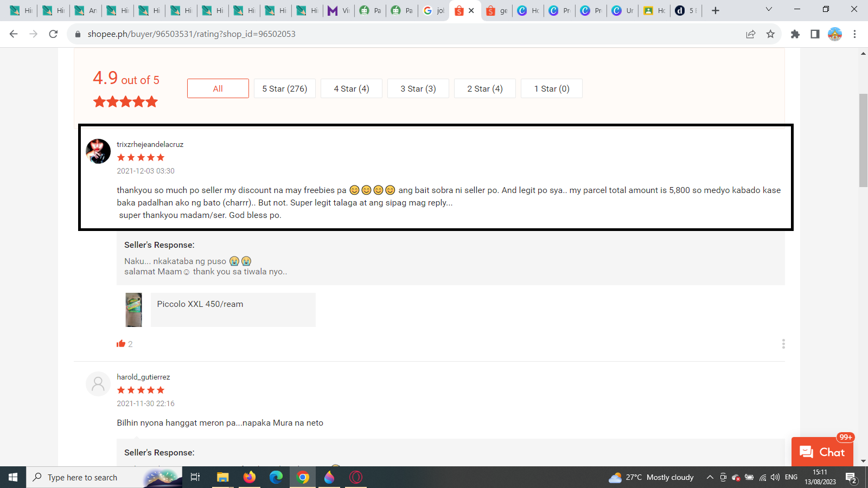Like the review with 2 thumbs up
Viewport: 868px width, 488px height.
tap(121, 344)
